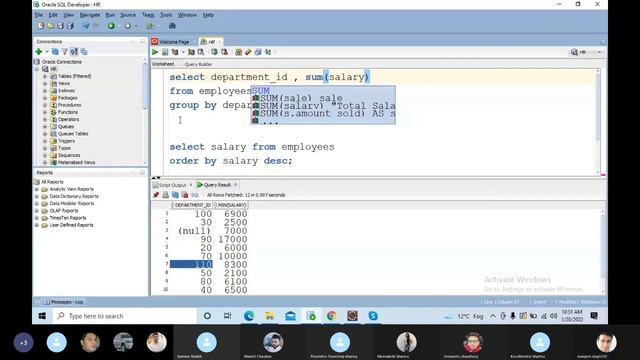The height and width of the screenshot is (360, 640).
Task: Select the Queues Tables tree item
Action: coord(73,134)
